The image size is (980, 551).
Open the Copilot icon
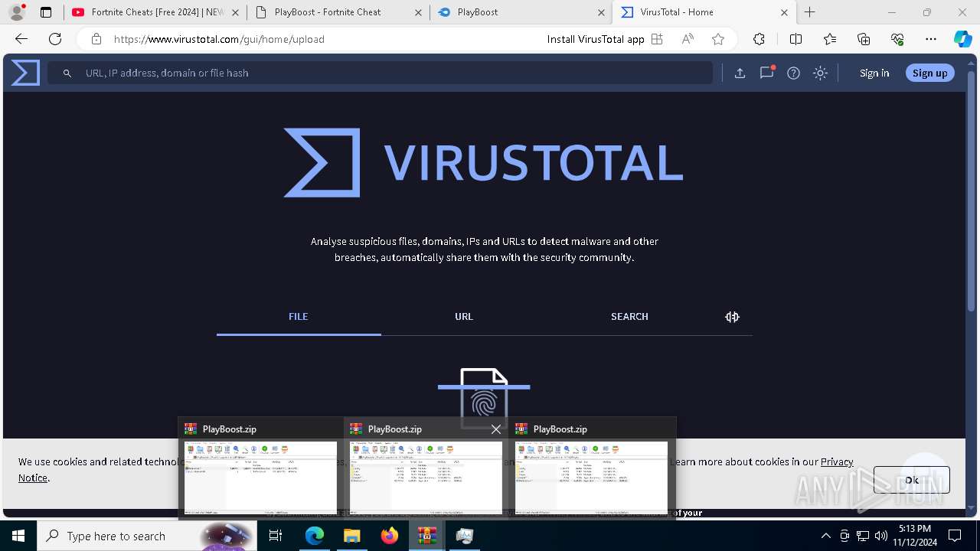963,39
